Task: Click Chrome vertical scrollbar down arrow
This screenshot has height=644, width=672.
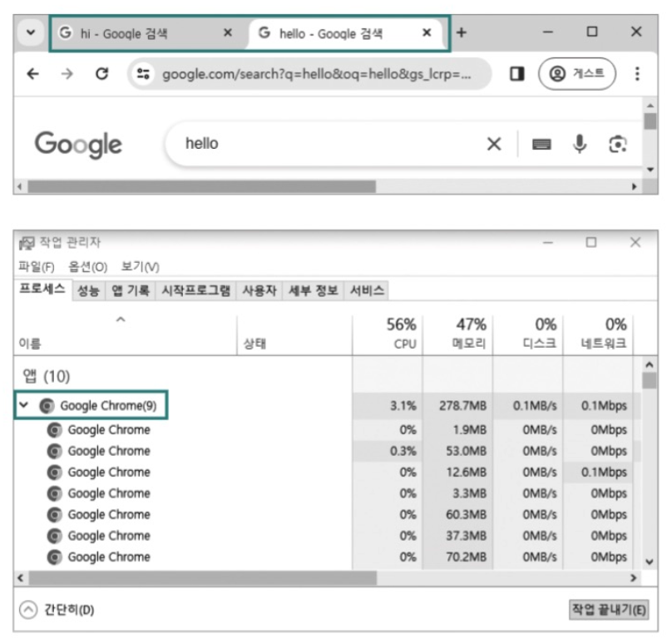Action: click(650, 170)
